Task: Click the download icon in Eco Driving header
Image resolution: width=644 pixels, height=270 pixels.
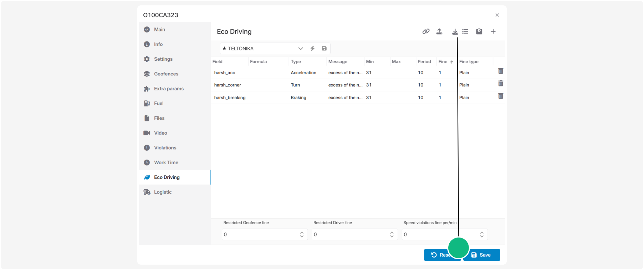Action: pyautogui.click(x=455, y=32)
